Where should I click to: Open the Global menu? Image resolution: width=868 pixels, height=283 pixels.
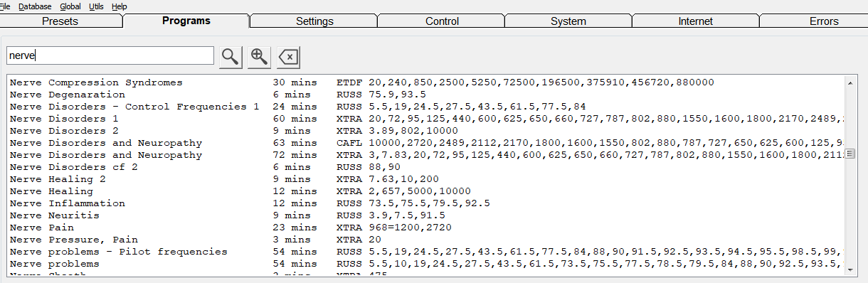coord(70,6)
